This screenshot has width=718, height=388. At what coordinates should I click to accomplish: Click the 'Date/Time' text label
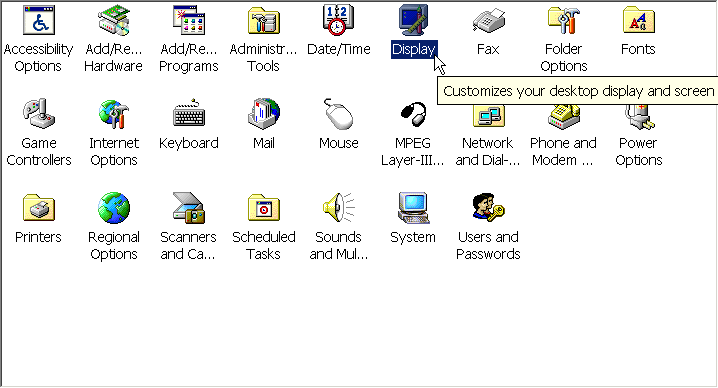[x=338, y=49]
